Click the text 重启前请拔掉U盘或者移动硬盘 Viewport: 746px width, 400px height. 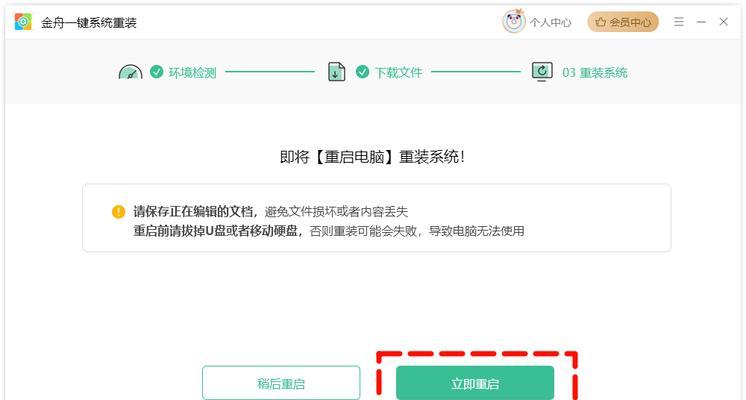(216, 231)
